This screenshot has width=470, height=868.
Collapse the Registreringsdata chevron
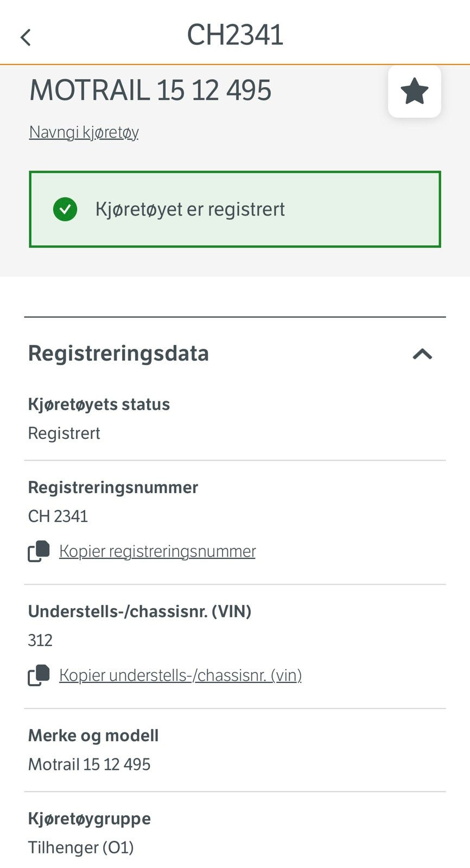click(422, 354)
